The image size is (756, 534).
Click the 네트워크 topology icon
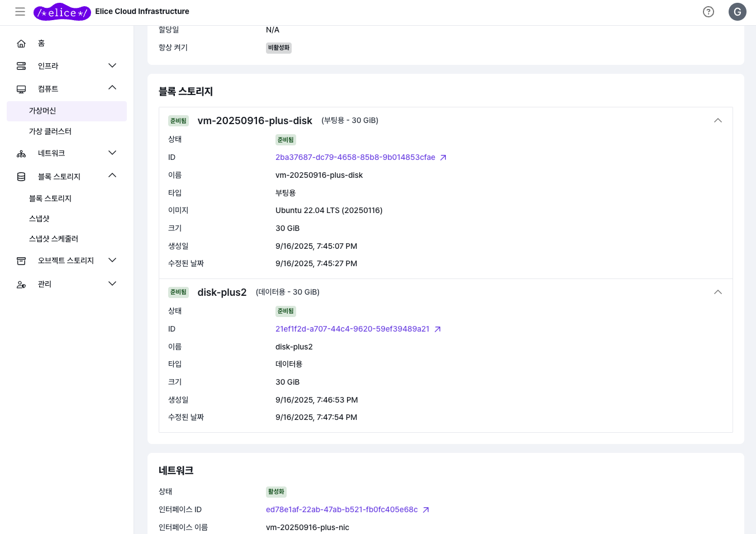point(21,154)
